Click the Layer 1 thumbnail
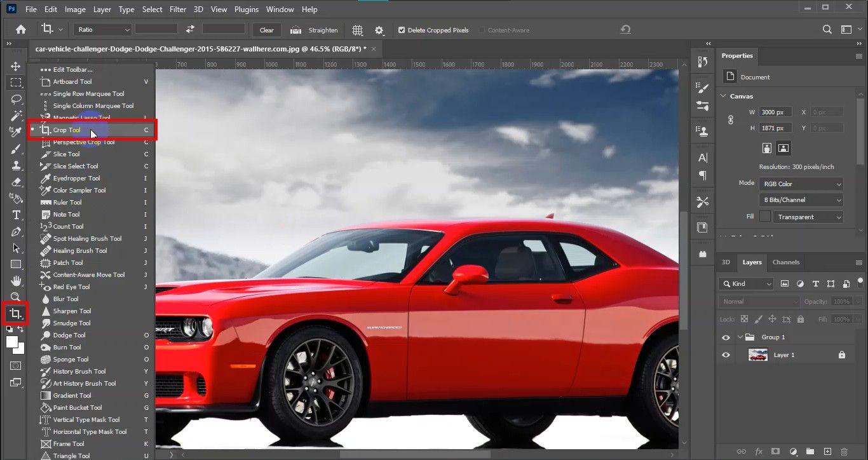This screenshot has height=460, width=868. pos(757,355)
